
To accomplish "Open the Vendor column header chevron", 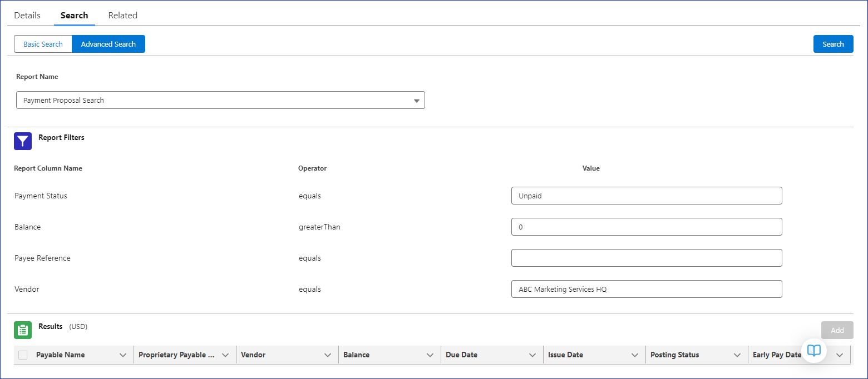I will click(328, 355).
